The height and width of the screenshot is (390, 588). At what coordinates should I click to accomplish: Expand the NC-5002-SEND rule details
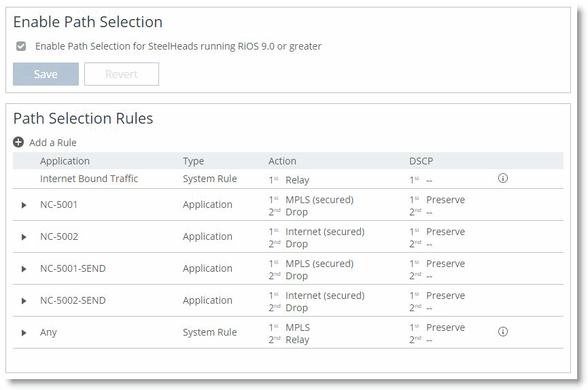24,300
